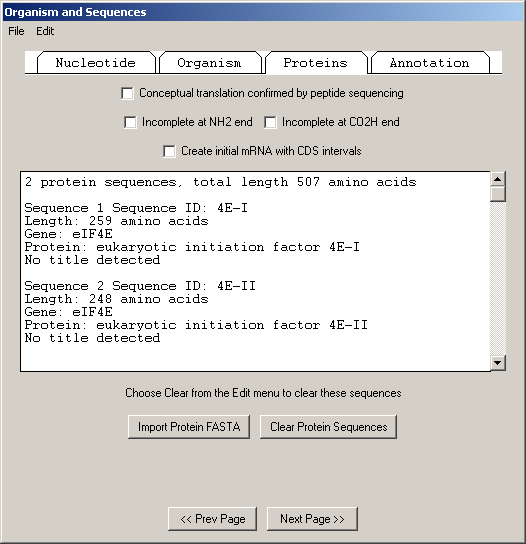This screenshot has height=544, width=526.
Task: Switch to the Annotation tab
Action: [x=430, y=63]
